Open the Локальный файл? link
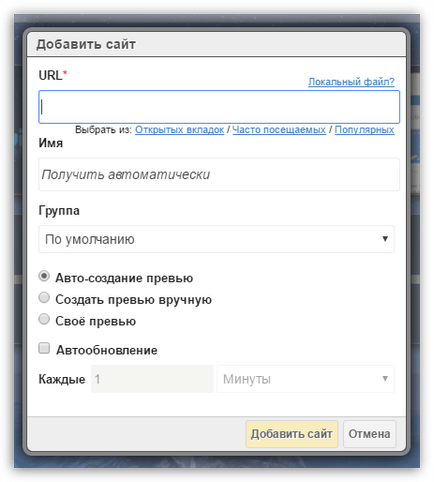Screen dimensions: 434x482 click(x=351, y=82)
